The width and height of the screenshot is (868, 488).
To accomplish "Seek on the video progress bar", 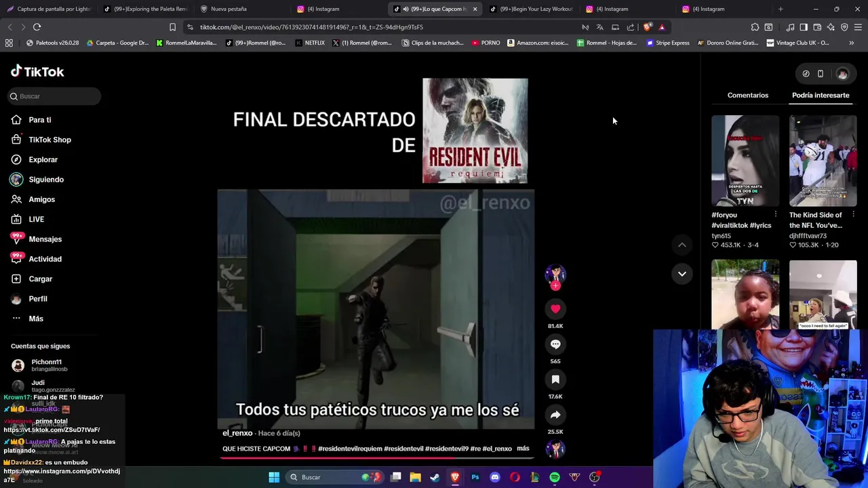I will 376,457.
